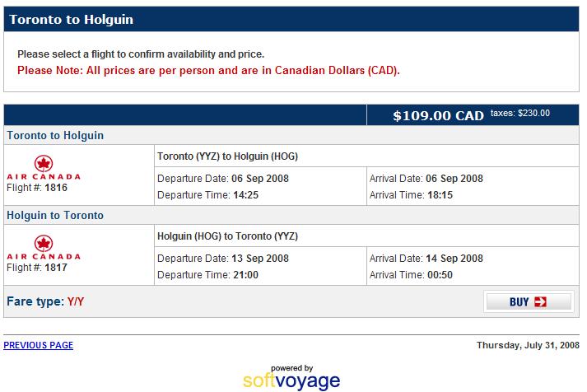Click the Departure Time 14:25 cell
The height and width of the screenshot is (392, 587).
point(207,195)
